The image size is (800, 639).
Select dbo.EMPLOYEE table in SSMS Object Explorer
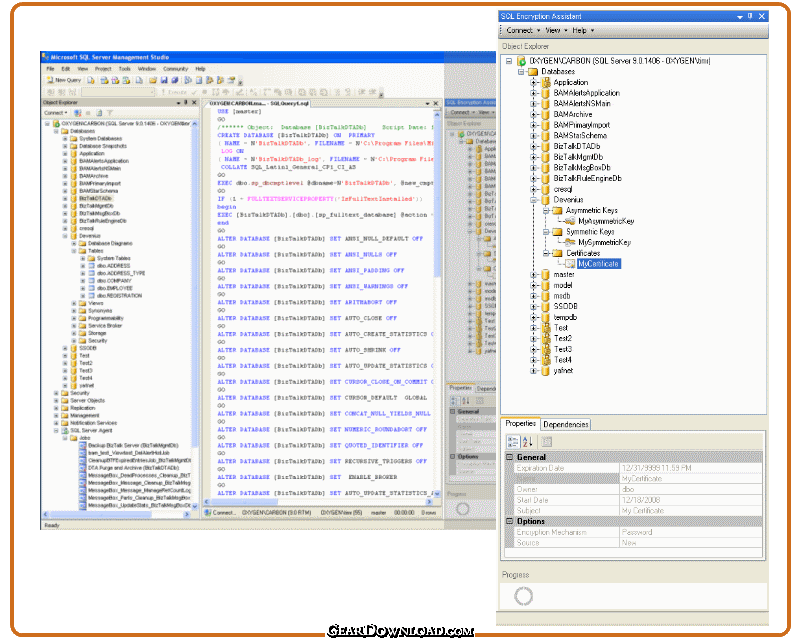click(114, 288)
